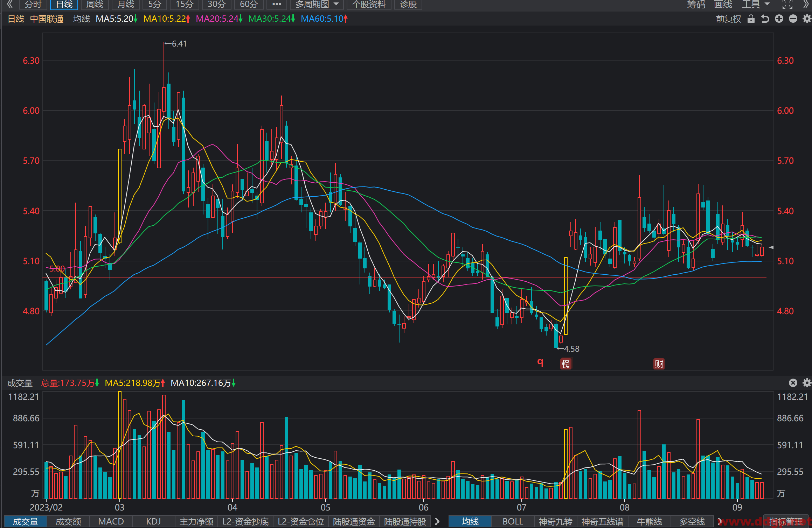812x528 pixels.
Task: Switch to 分时 view
Action: point(33,4)
